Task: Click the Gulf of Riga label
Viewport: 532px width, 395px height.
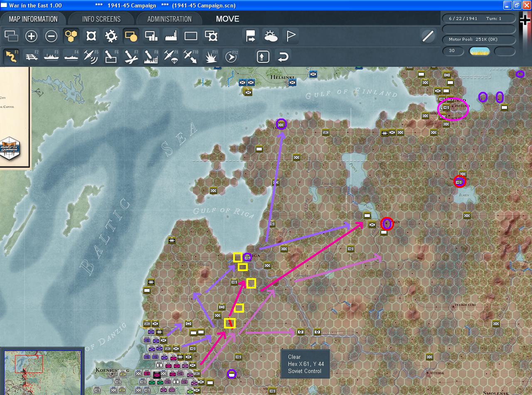Action: (x=224, y=212)
